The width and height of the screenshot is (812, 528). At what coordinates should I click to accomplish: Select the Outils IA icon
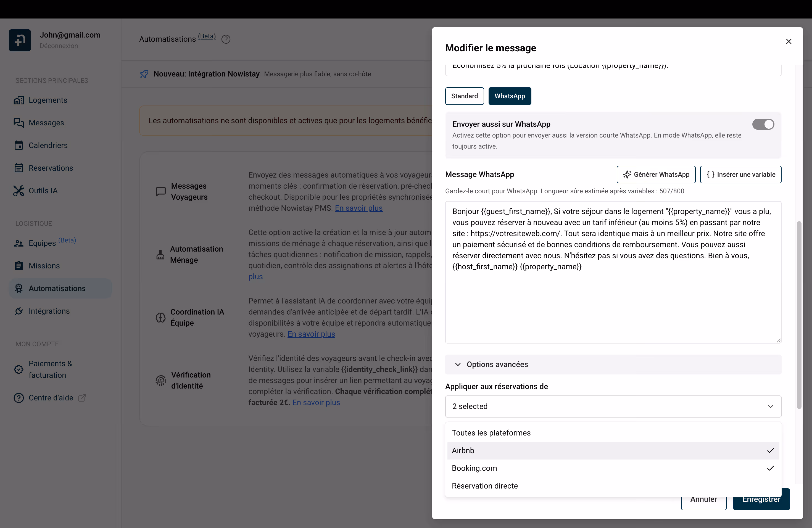[19, 191]
